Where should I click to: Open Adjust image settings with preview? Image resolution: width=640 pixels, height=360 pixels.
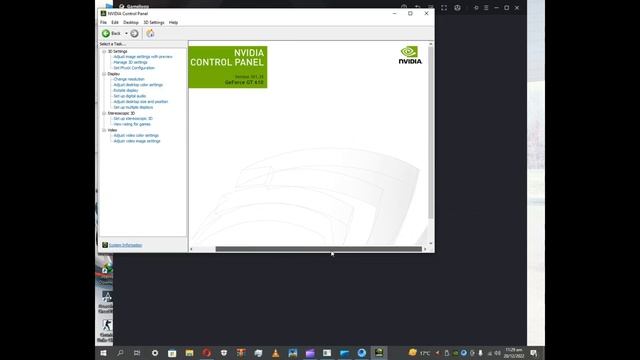pyautogui.click(x=143, y=57)
